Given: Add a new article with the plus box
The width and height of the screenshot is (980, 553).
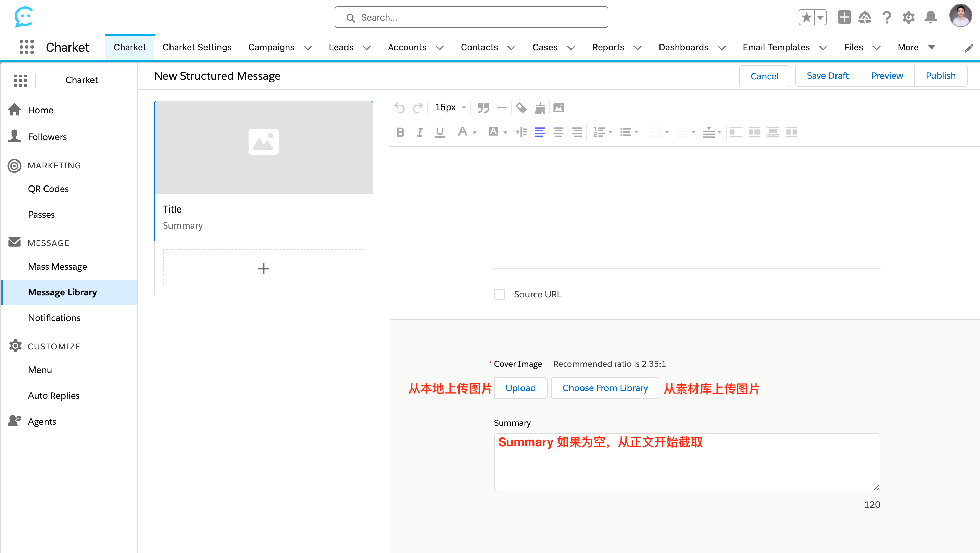Looking at the screenshot, I should (263, 268).
